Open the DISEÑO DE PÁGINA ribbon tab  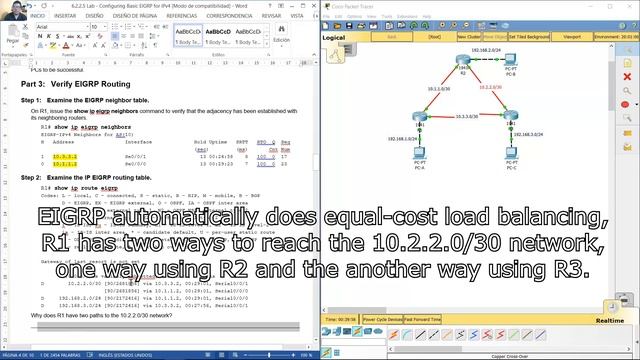click(x=135, y=16)
